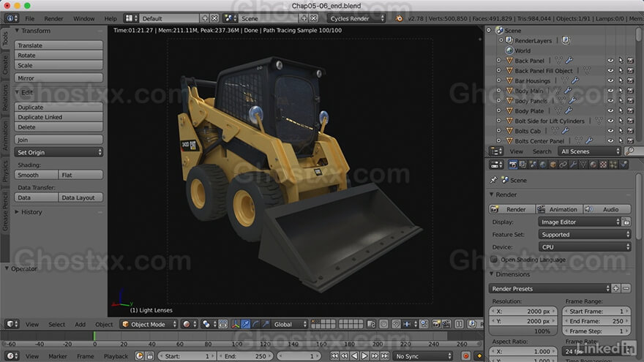Toggle renderability camera for Body Panels
This screenshot has width=644, height=362.
coord(630,101)
